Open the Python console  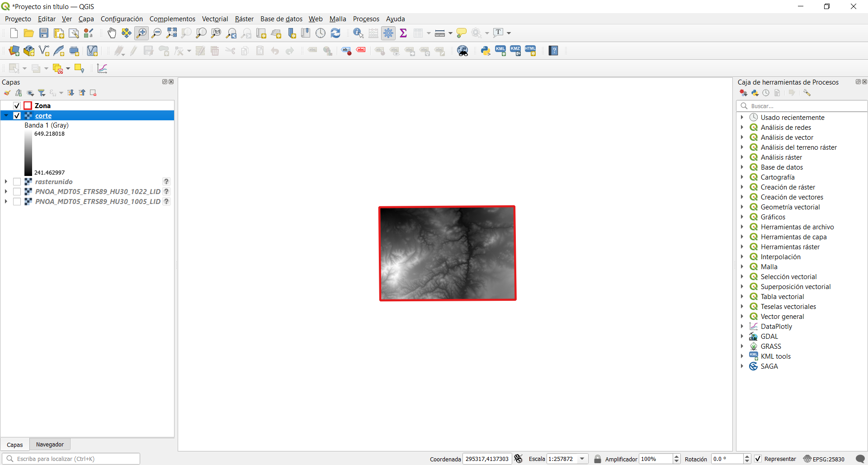point(485,50)
